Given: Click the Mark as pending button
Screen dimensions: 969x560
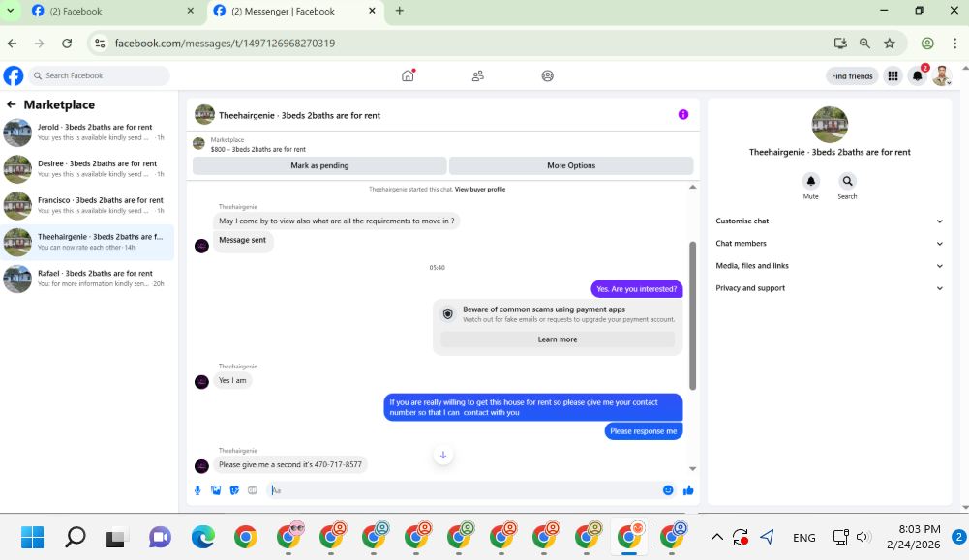Looking at the screenshot, I should click(x=319, y=165).
